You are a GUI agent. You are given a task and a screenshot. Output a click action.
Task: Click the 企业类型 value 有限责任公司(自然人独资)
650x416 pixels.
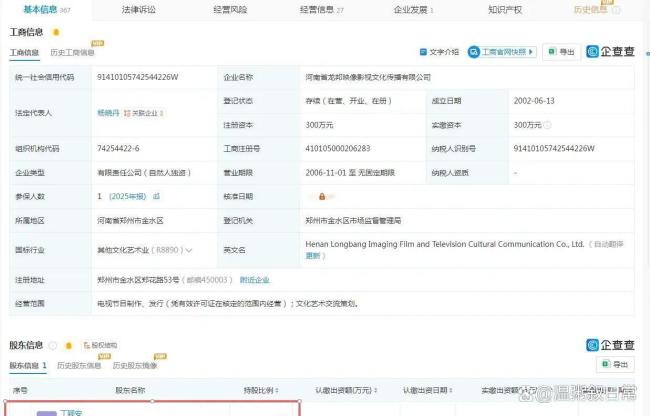(144, 173)
